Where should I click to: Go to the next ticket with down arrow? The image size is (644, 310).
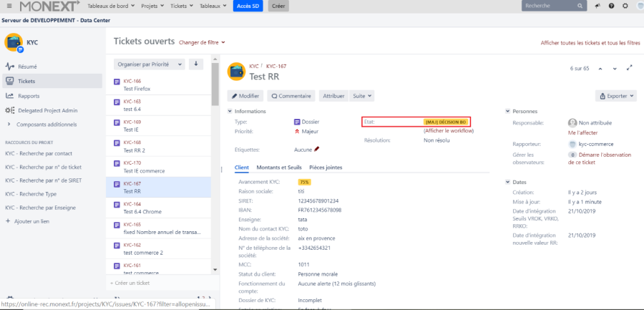coord(615,69)
